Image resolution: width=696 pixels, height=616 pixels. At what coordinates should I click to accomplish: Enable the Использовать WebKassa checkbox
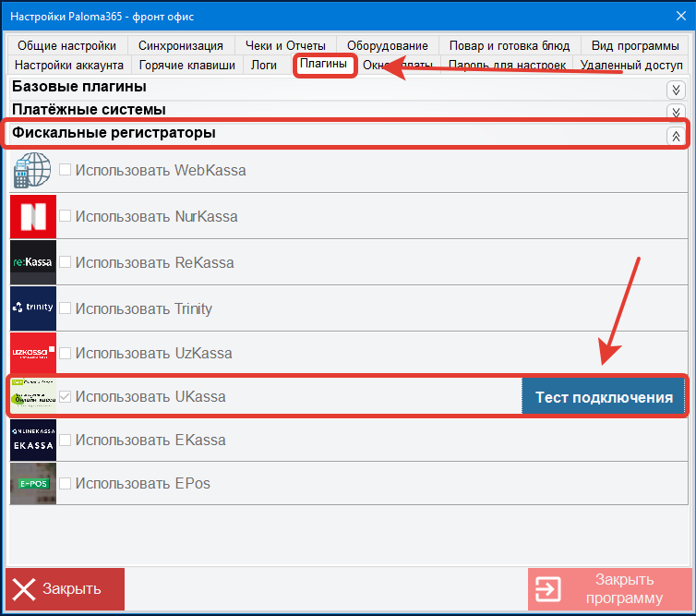(66, 170)
